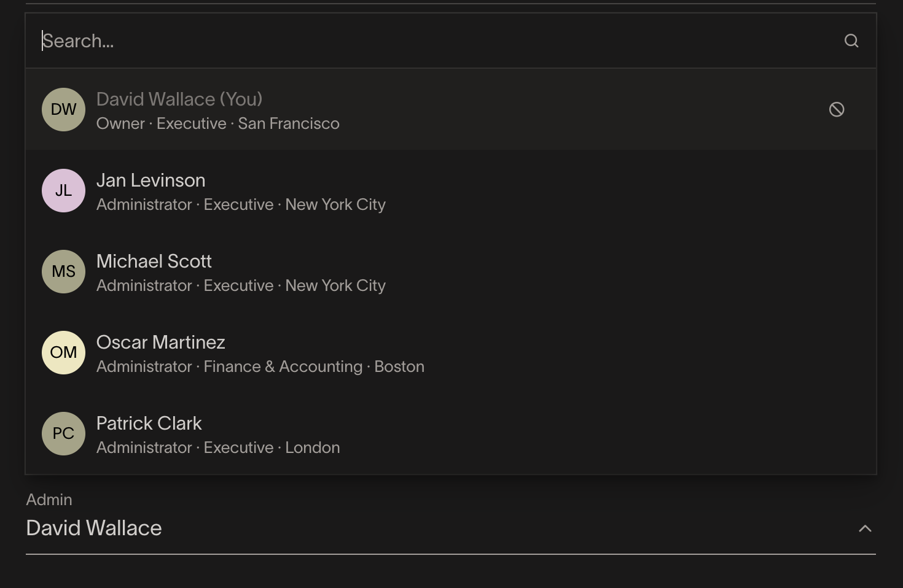903x588 pixels.
Task: Select Jan Levinson from the list
Action: (451, 190)
